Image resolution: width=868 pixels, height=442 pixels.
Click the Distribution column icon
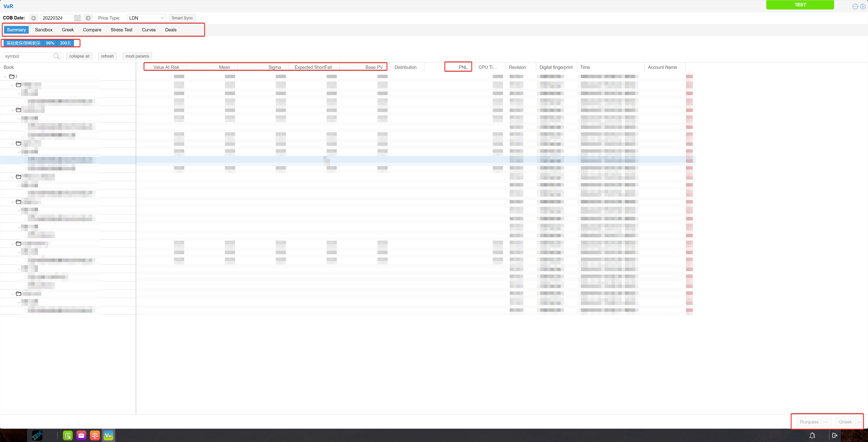tap(405, 67)
